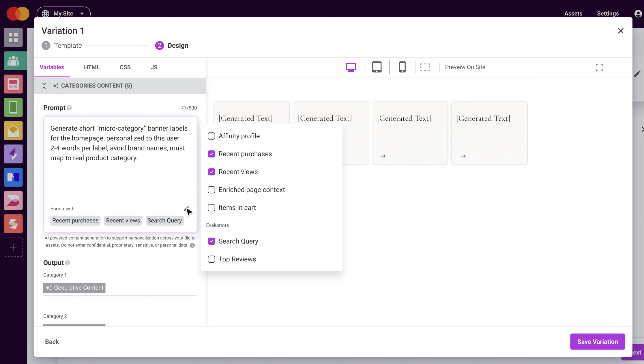Open the My Site dropdown

63,13
